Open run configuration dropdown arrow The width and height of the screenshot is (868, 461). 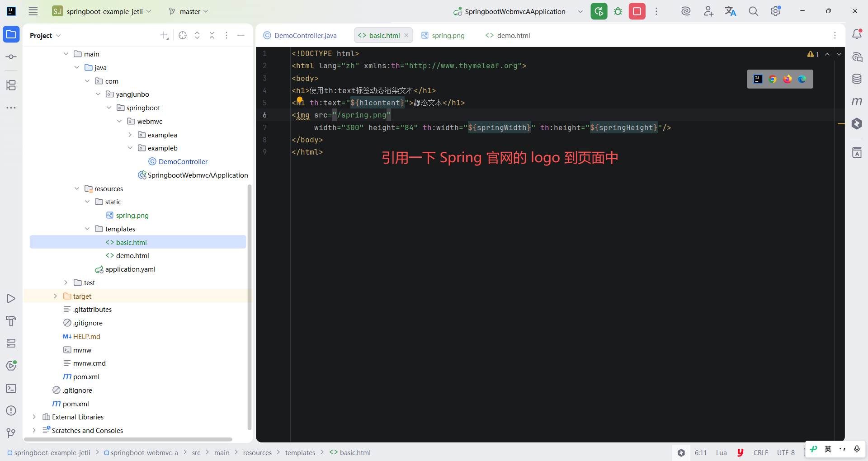pos(580,11)
